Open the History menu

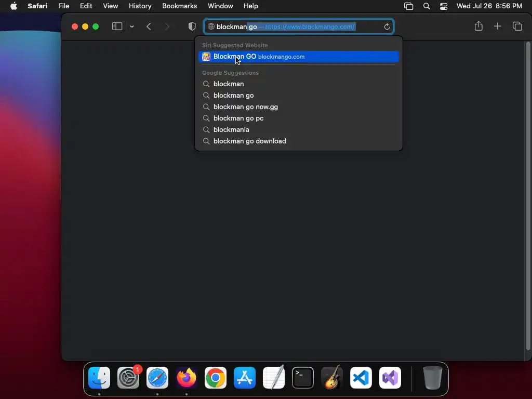coord(140,6)
